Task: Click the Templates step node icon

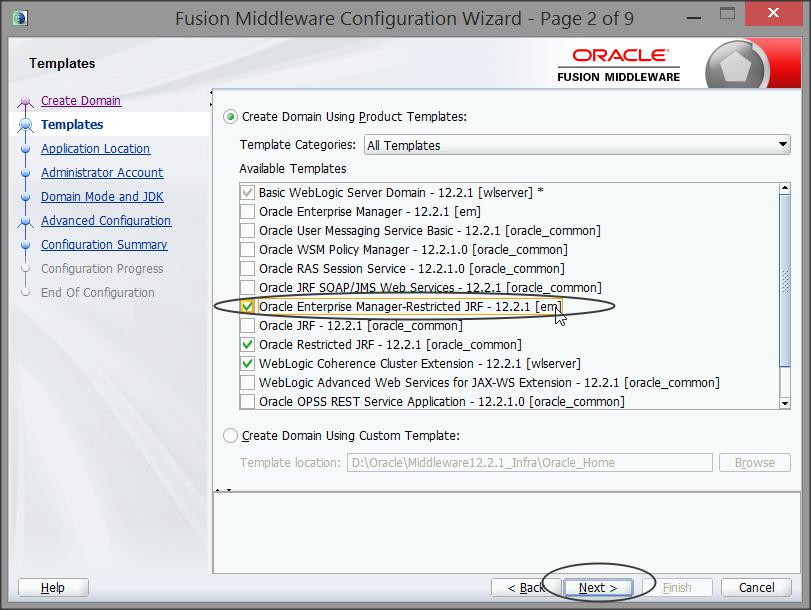Action: coord(25,125)
